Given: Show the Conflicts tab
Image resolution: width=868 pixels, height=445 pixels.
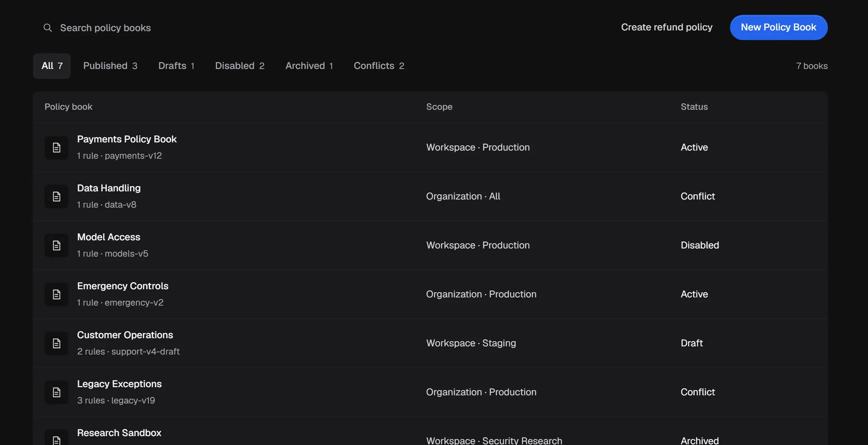Looking at the screenshot, I should pyautogui.click(x=379, y=66).
